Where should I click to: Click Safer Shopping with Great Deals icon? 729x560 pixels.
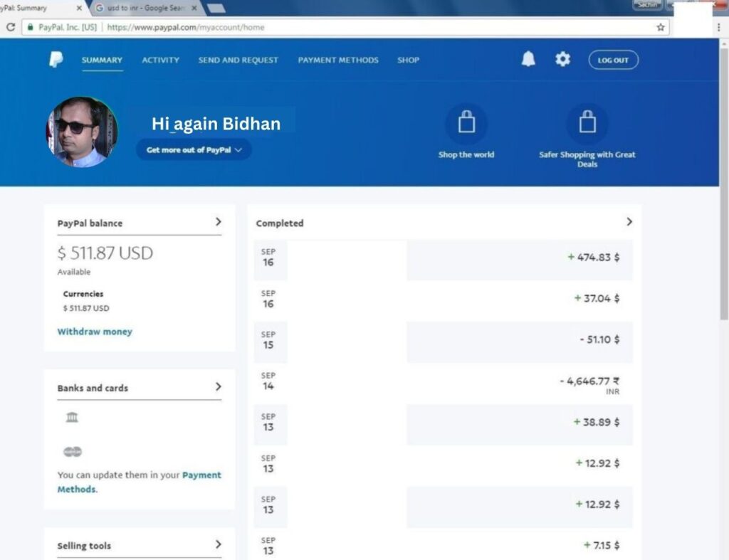pyautogui.click(x=587, y=123)
